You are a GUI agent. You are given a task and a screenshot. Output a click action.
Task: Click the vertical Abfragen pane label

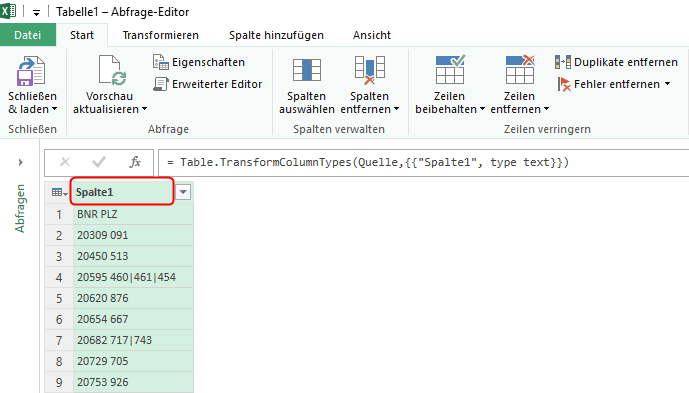(20, 208)
